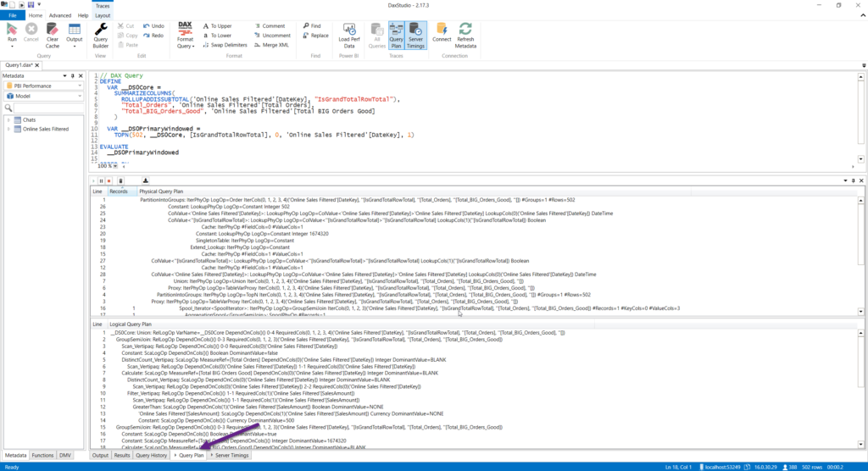The height and width of the screenshot is (471, 868).
Task: Export trace data with the download icon
Action: (146, 181)
